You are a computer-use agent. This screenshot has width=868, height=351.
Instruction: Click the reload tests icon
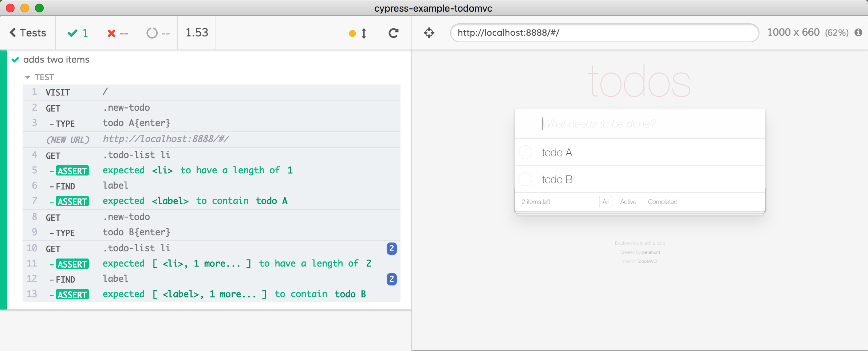point(393,33)
